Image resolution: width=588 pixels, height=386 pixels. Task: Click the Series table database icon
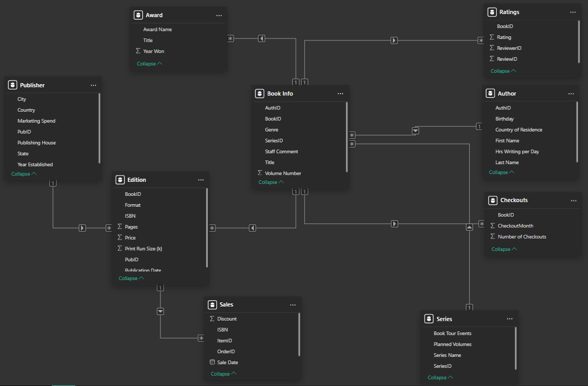429,319
